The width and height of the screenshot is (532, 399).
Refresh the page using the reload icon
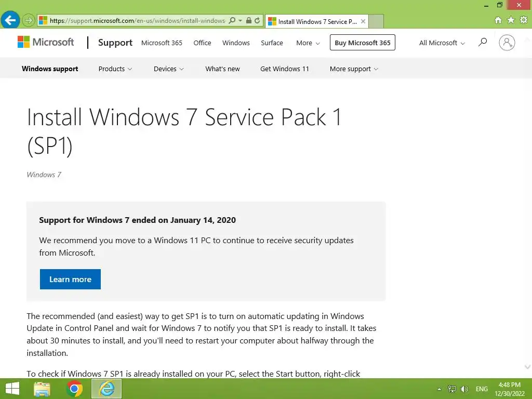coord(257,21)
